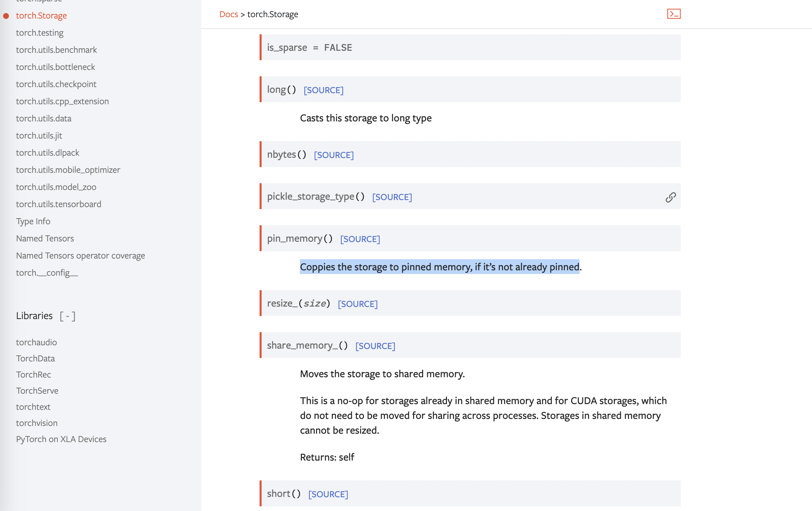This screenshot has width=812, height=511.
Task: Open source for resize_(size)
Action: [357, 304]
